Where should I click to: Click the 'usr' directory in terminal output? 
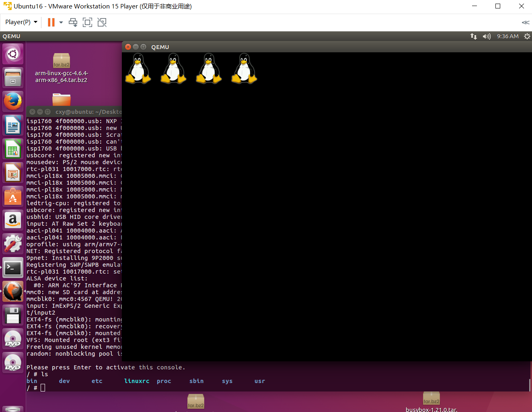260,381
